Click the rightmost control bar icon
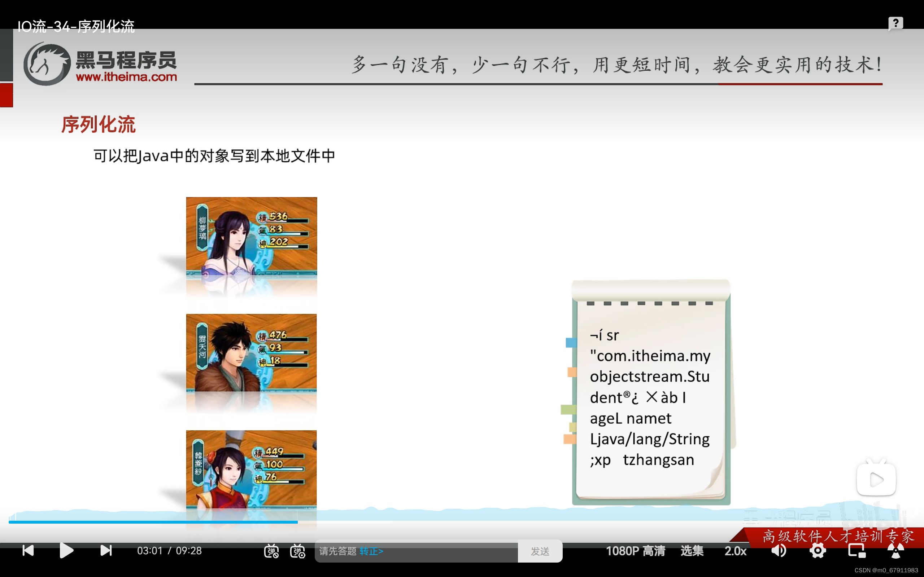 pyautogui.click(x=895, y=551)
